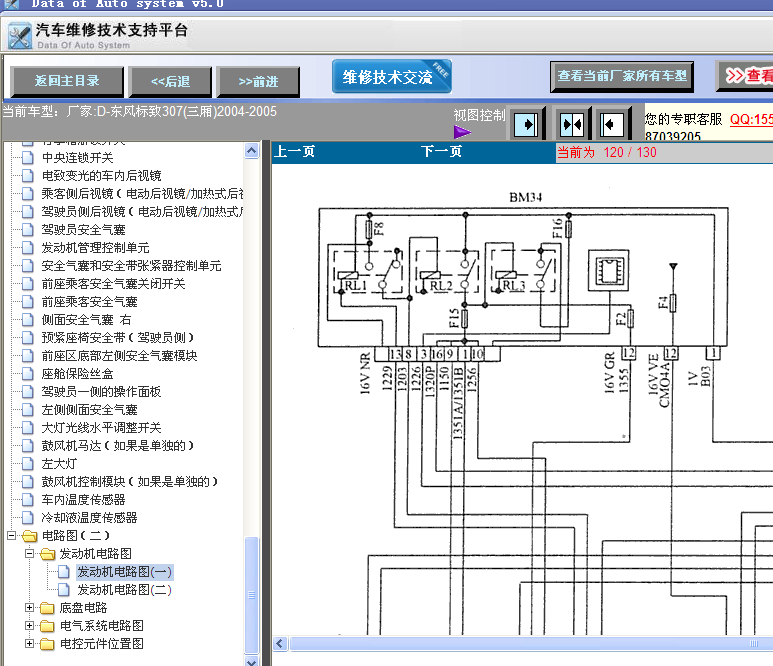Click the diagram horizontal scrollbar thumb
This screenshot has width=773, height=666.
point(531,643)
